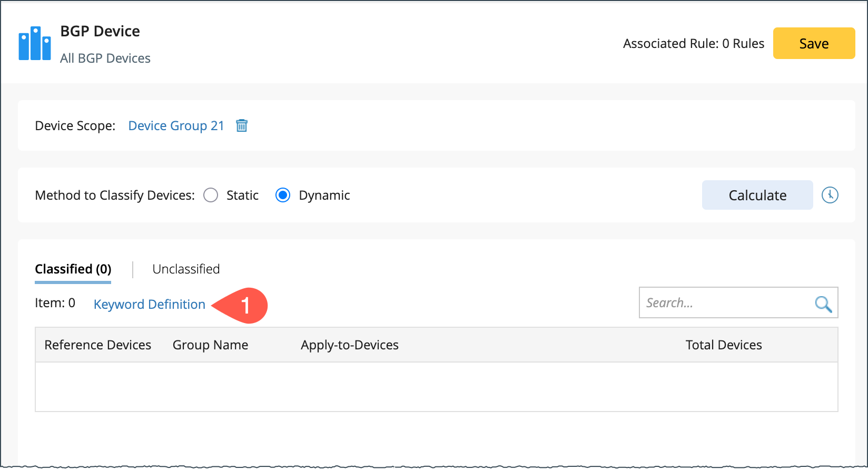Choose the Dynamic classification radio button
The image size is (868, 469).
283,196
